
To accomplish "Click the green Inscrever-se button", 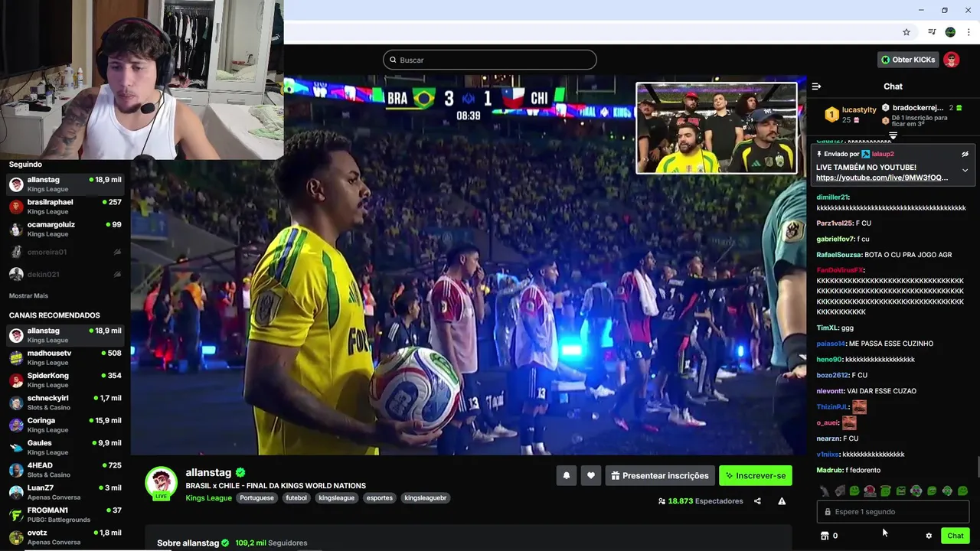I will [x=756, y=475].
